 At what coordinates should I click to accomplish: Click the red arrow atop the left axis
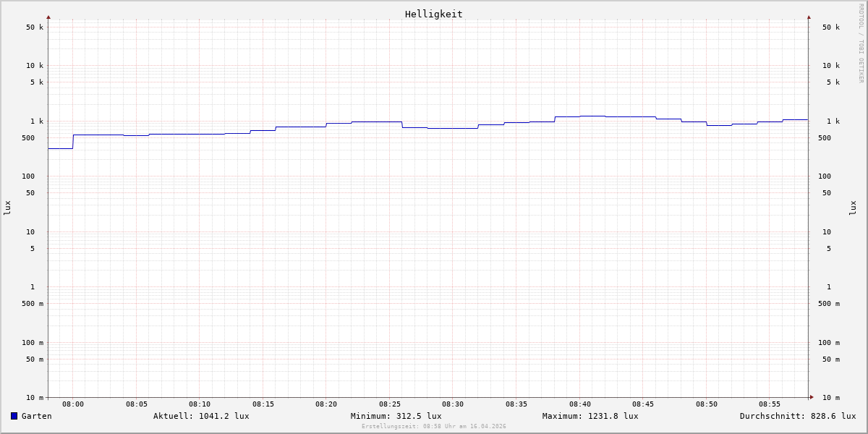point(48,17)
